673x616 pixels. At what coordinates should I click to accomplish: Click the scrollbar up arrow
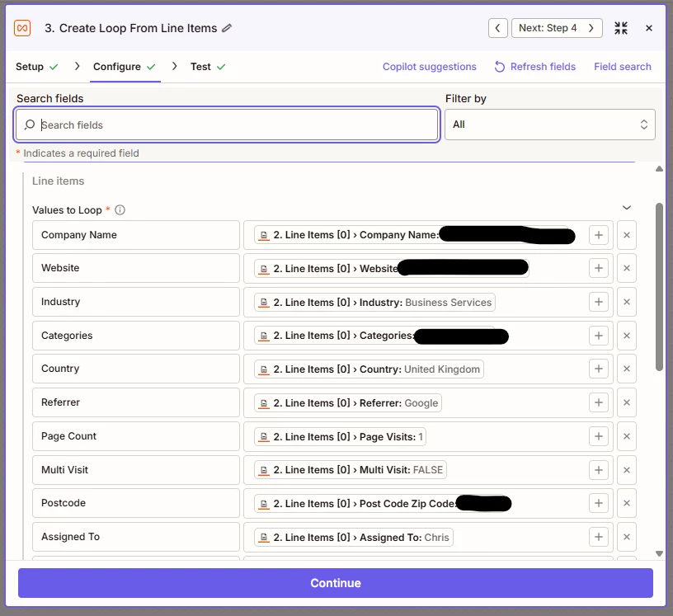click(659, 169)
